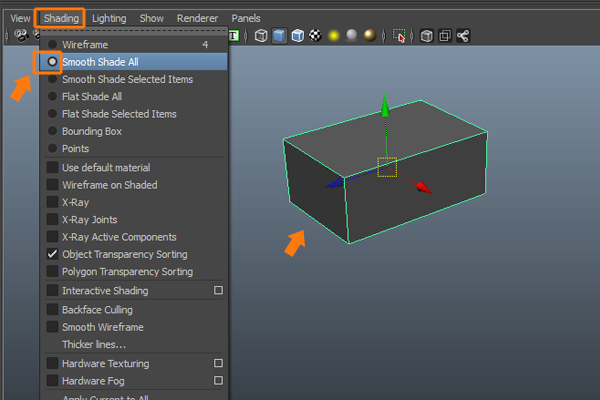This screenshot has height=400, width=600.
Task: Toggle the checkered textured display icon
Action: [315, 36]
